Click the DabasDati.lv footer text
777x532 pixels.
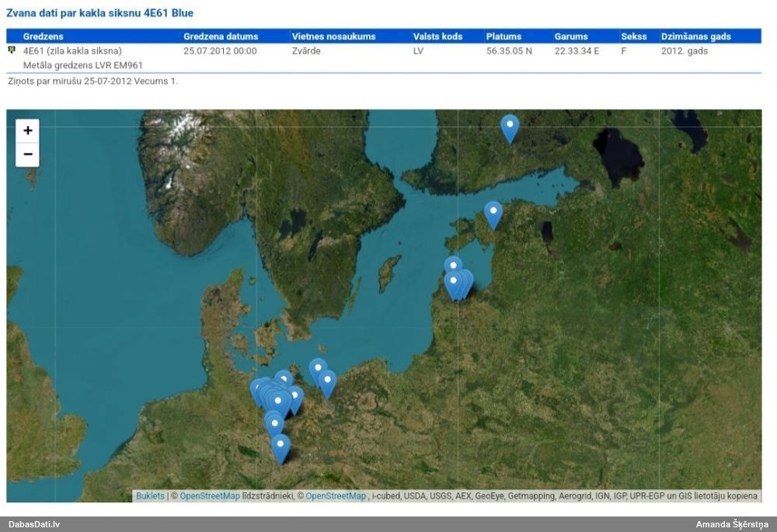coord(34,524)
